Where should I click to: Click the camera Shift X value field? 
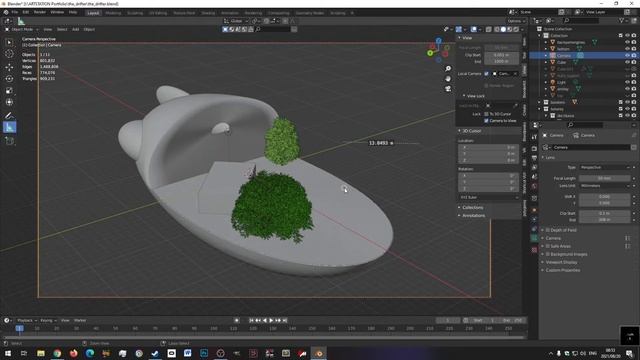(x=605, y=196)
